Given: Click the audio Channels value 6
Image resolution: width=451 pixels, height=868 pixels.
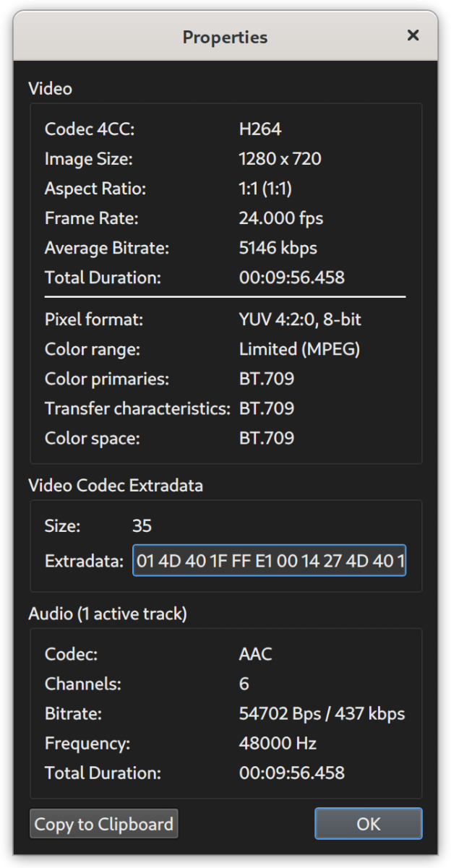Looking at the screenshot, I should 244,684.
